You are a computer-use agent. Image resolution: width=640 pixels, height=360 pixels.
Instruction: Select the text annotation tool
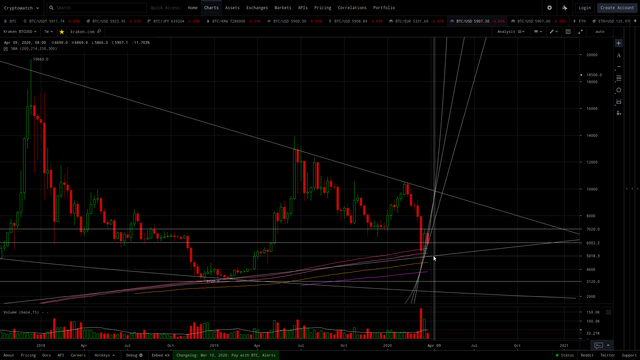point(619,55)
